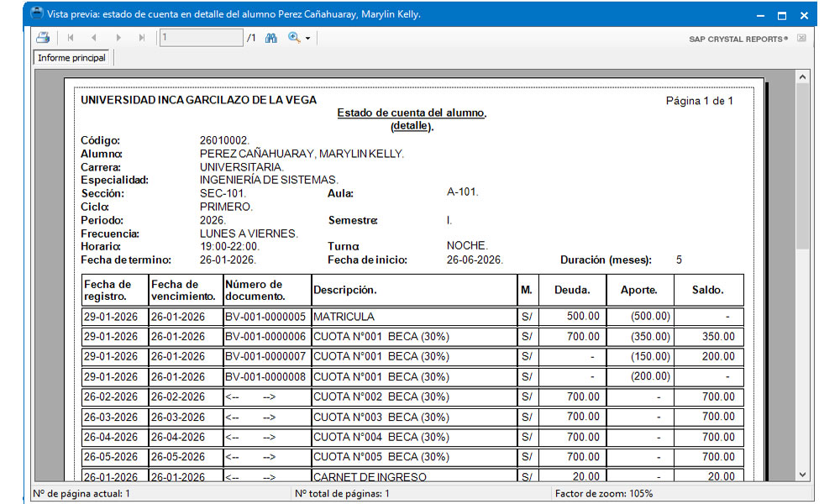Viewport: 840px width, 504px height.
Task: Click UNIVERSIDAD INCA GARCILAZO DE LA VEGA heading
Action: [198, 100]
